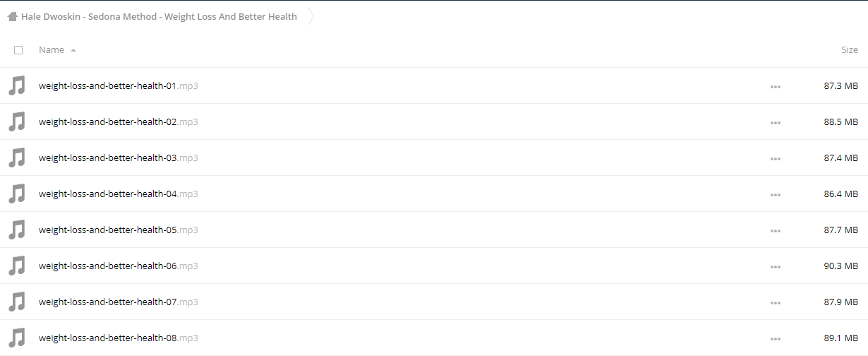This screenshot has height=356, width=868.
Task: Toggle the Name sort arrow
Action: 73,50
